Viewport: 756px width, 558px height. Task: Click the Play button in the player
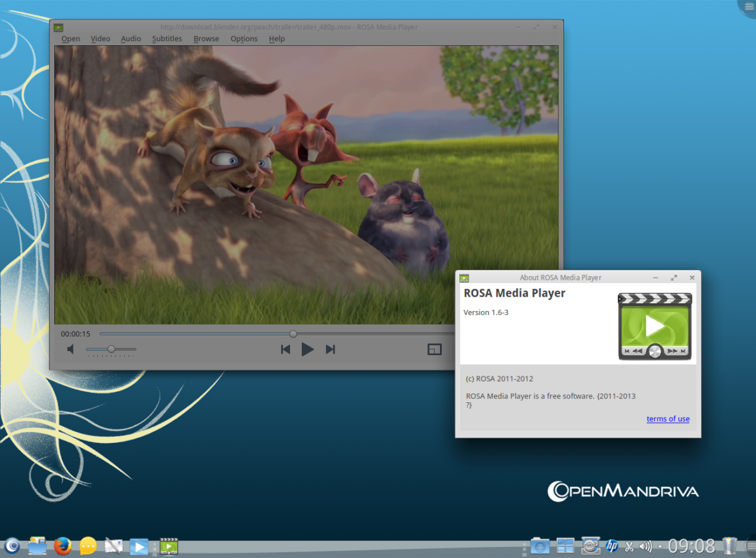(x=308, y=350)
